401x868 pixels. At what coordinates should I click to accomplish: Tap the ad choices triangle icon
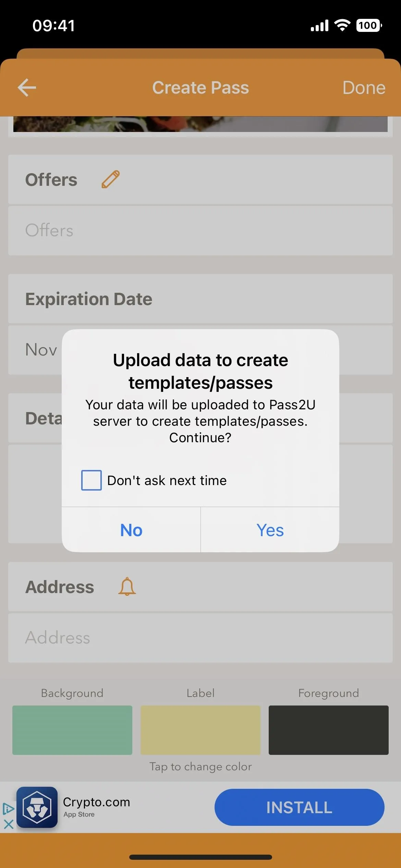(8, 809)
